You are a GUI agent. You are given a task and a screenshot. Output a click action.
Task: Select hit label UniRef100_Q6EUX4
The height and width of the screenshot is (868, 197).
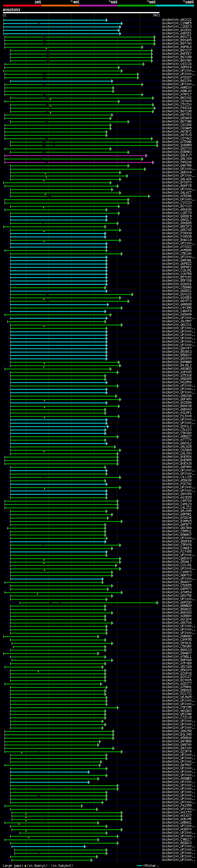pos(177,172)
